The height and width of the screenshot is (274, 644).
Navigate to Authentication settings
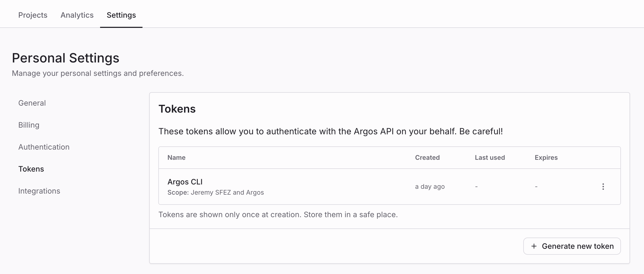[x=44, y=147]
